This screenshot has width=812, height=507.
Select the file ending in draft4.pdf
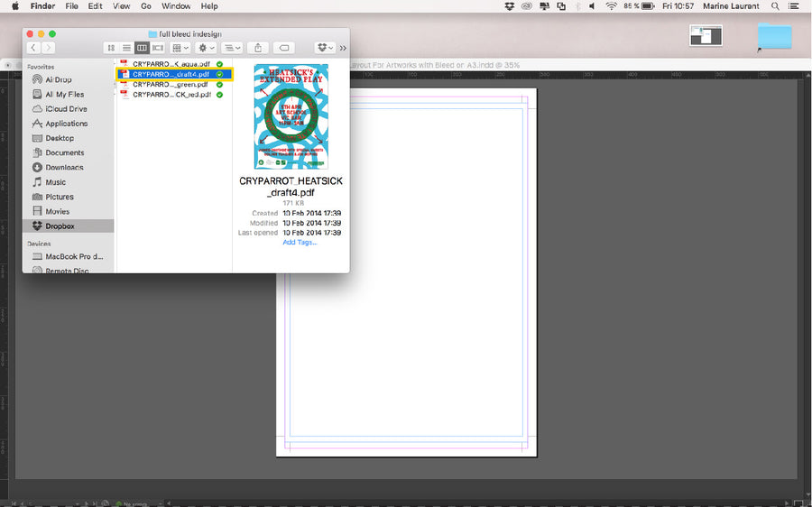coord(174,74)
